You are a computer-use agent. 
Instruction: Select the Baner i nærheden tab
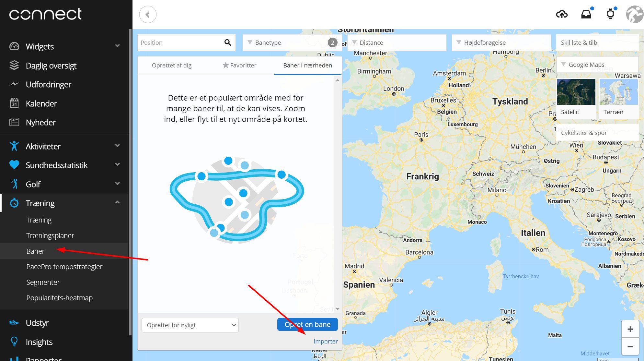(x=307, y=65)
